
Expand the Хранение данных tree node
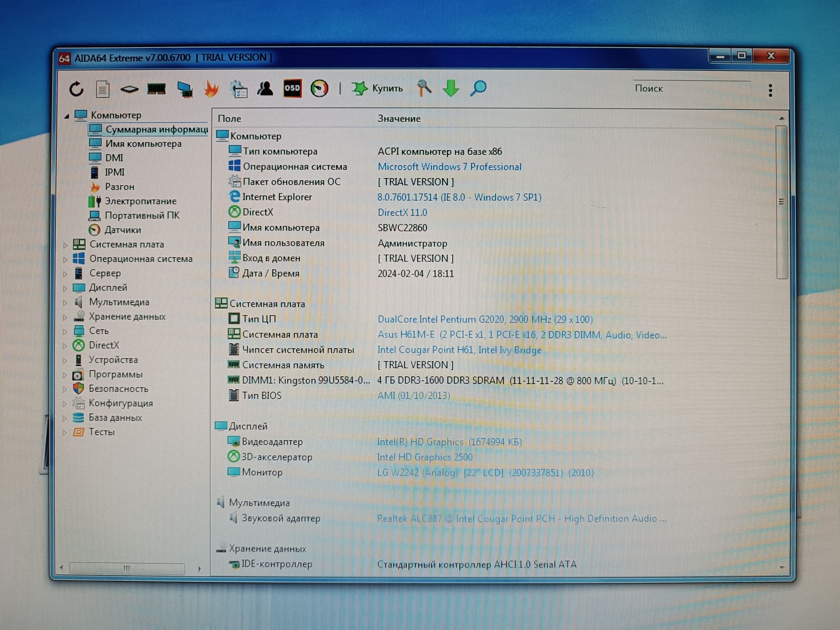point(65,317)
